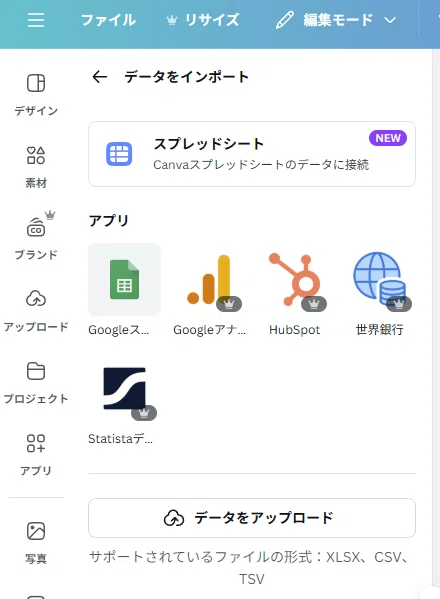The image size is (440, 599).
Task: Open the ブランド sidebar tab
Action: pos(36,235)
